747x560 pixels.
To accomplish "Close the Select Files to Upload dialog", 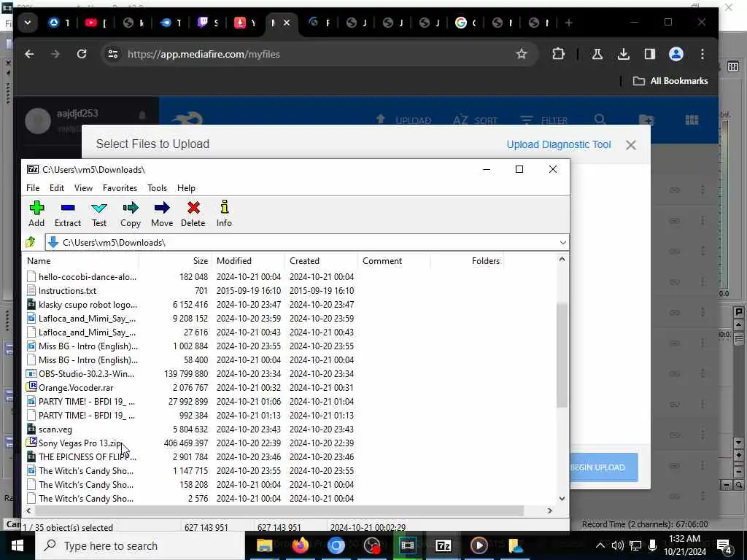I will (x=631, y=145).
